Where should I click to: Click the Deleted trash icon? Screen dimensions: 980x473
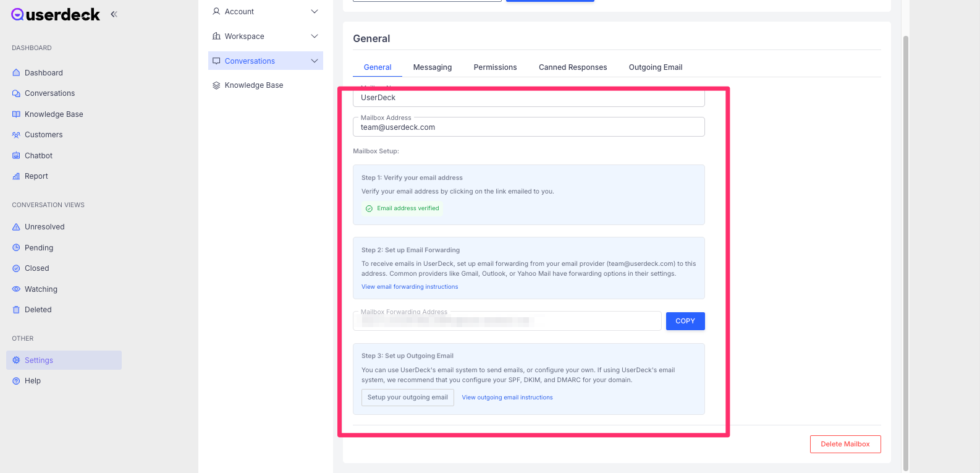(x=16, y=310)
